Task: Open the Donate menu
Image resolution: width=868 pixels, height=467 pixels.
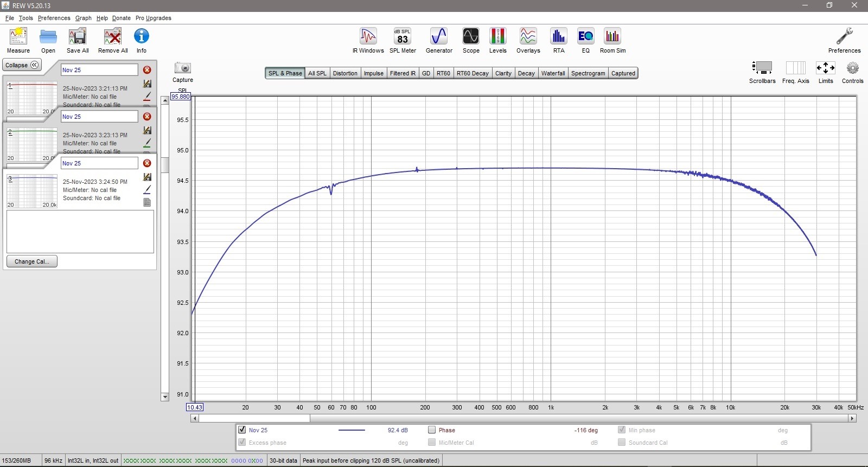Action: coord(122,18)
